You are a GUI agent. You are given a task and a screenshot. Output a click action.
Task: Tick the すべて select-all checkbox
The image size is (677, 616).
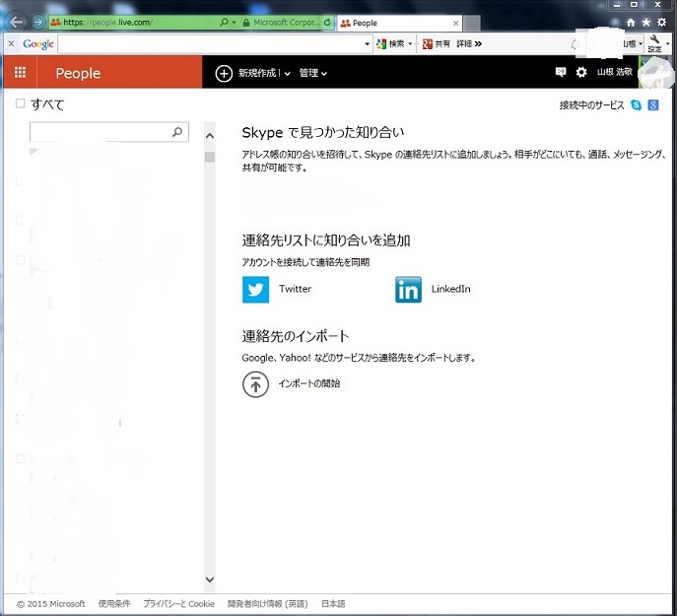tap(20, 103)
